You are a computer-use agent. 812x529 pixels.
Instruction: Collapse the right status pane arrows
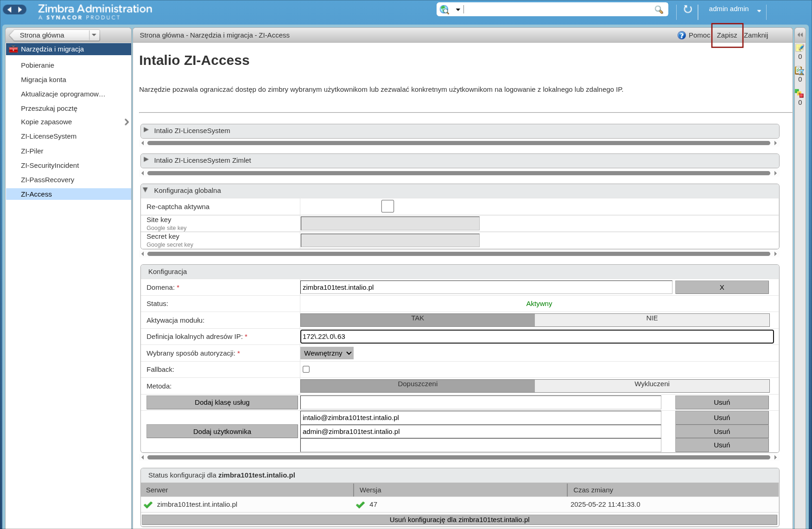pos(800,35)
